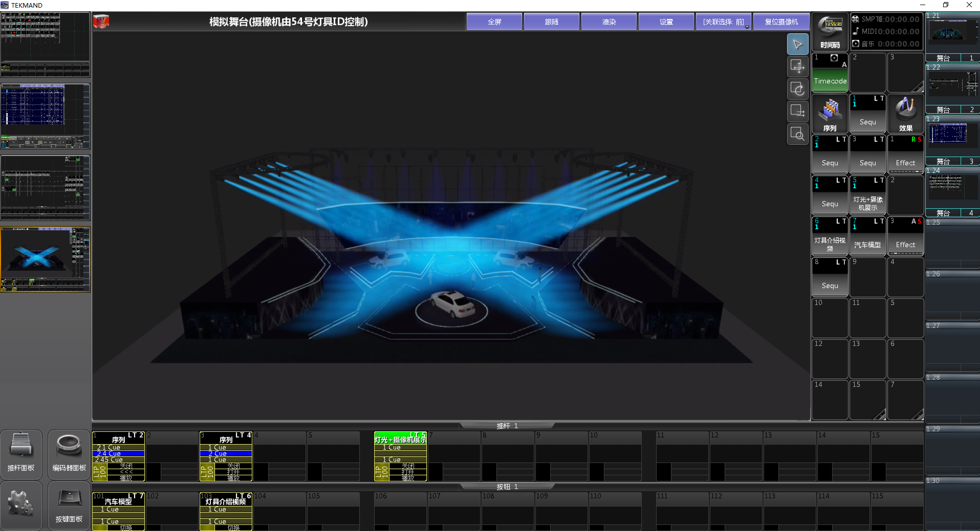Click the 全屏 tab button
Image resolution: width=980 pixels, height=531 pixels.
[494, 22]
